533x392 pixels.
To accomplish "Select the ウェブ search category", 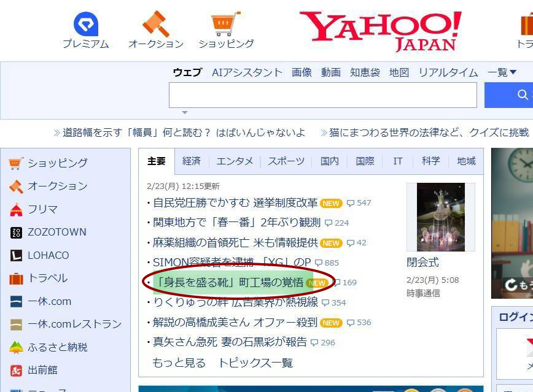I will pyautogui.click(x=188, y=72).
